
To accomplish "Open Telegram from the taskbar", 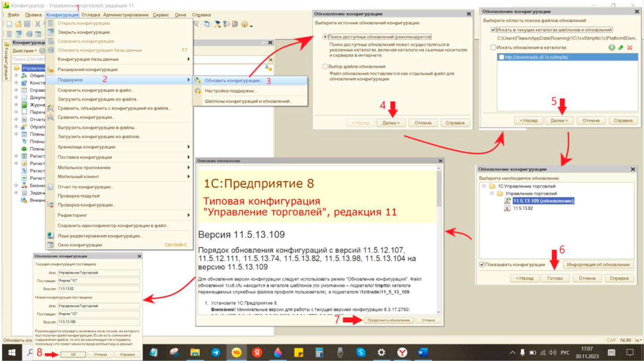I will click(x=215, y=352).
